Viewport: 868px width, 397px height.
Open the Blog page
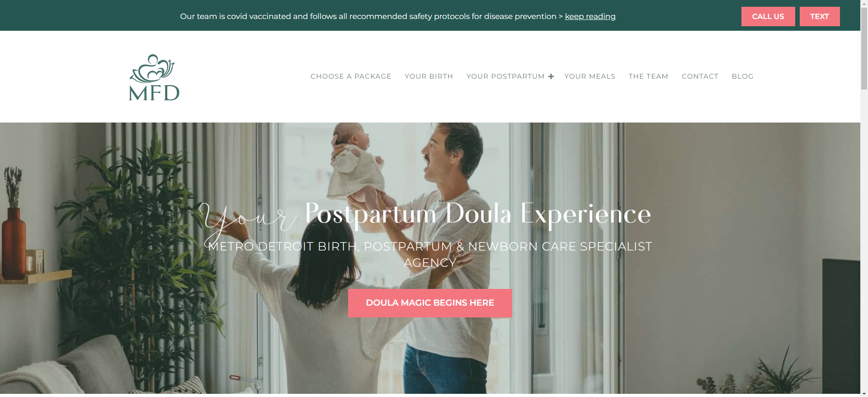pyautogui.click(x=742, y=76)
